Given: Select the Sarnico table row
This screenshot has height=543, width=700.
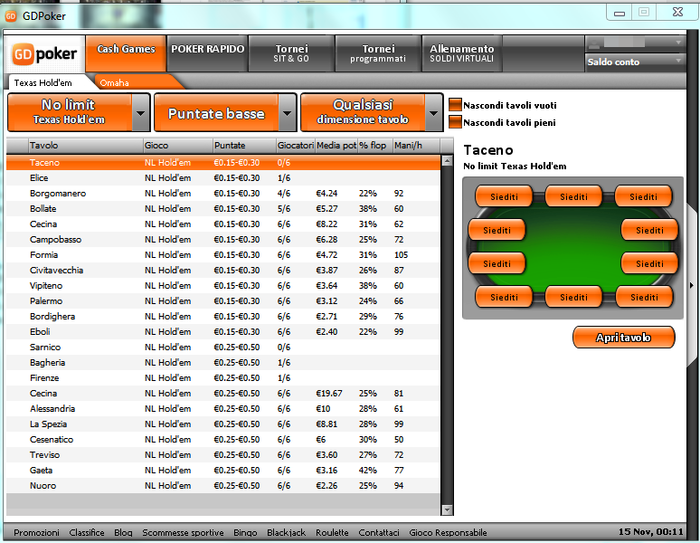Looking at the screenshot, I should 223,347.
